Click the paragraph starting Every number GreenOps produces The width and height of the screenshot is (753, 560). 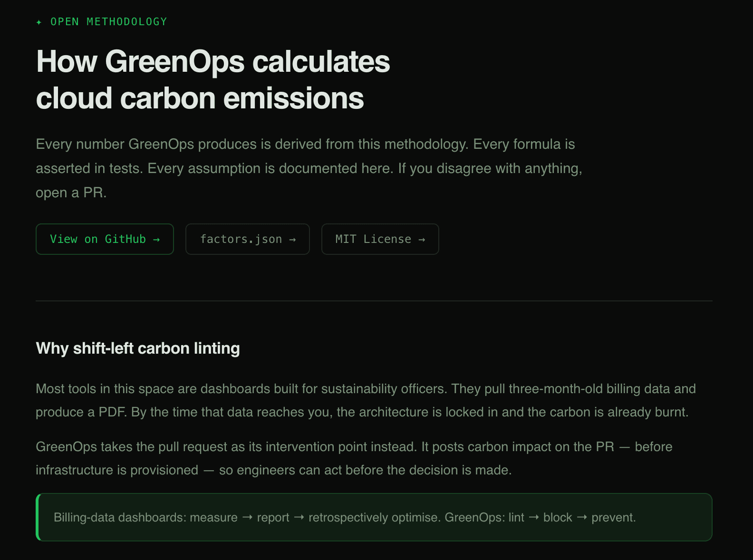[x=309, y=168]
